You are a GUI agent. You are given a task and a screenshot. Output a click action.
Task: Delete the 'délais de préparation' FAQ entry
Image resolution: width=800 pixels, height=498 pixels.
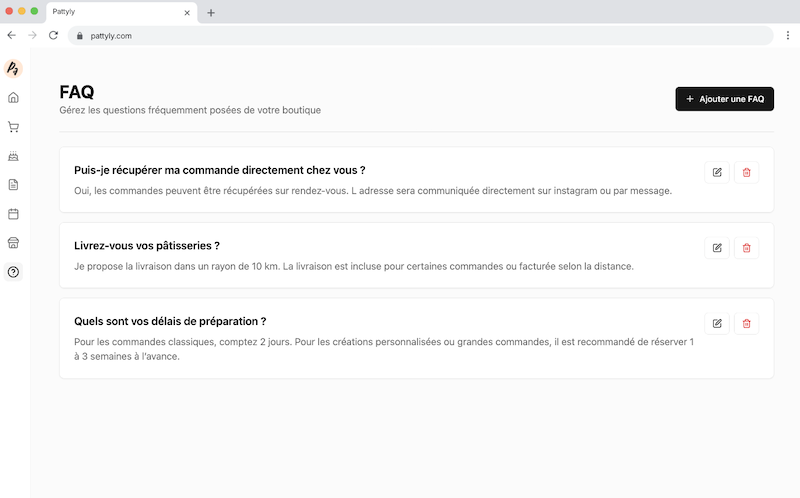(746, 323)
